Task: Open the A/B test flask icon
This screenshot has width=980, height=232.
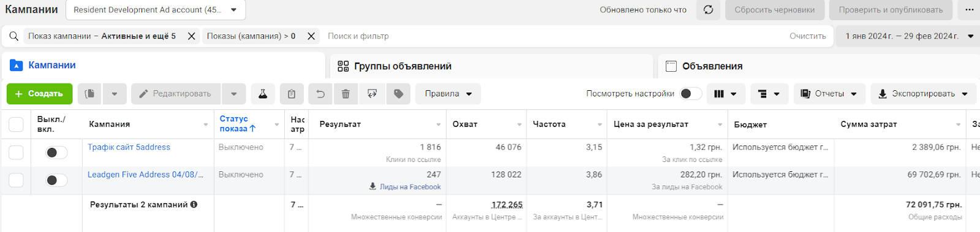Action: click(263, 94)
